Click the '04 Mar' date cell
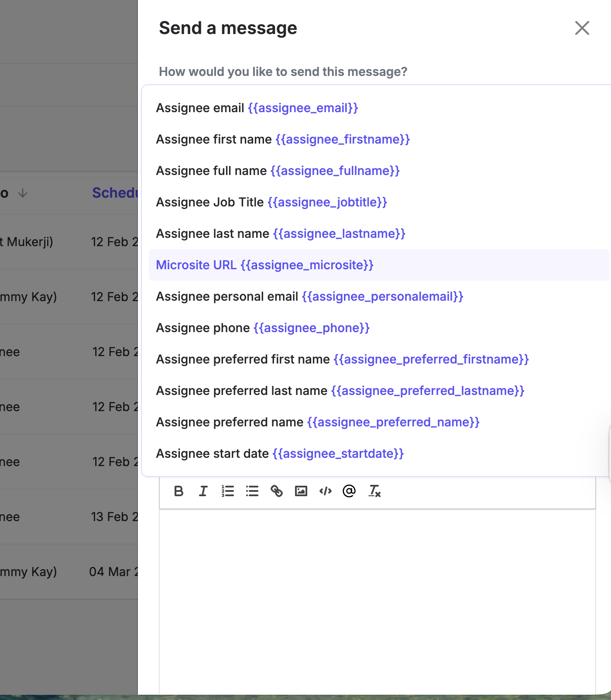 (x=113, y=572)
